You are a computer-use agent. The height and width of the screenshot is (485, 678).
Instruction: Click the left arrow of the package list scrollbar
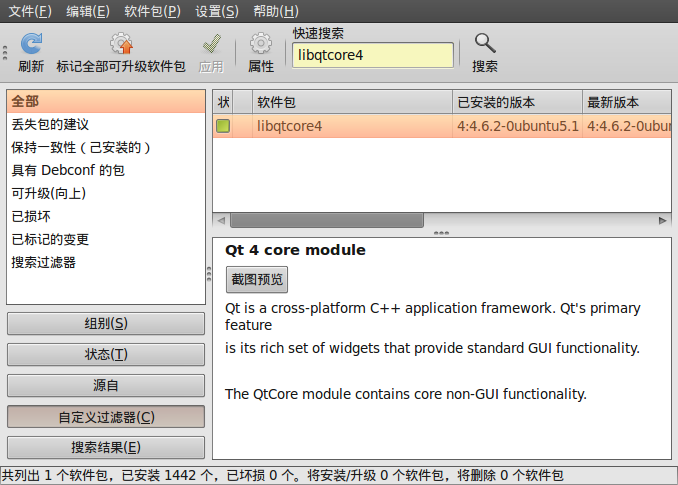(221, 220)
